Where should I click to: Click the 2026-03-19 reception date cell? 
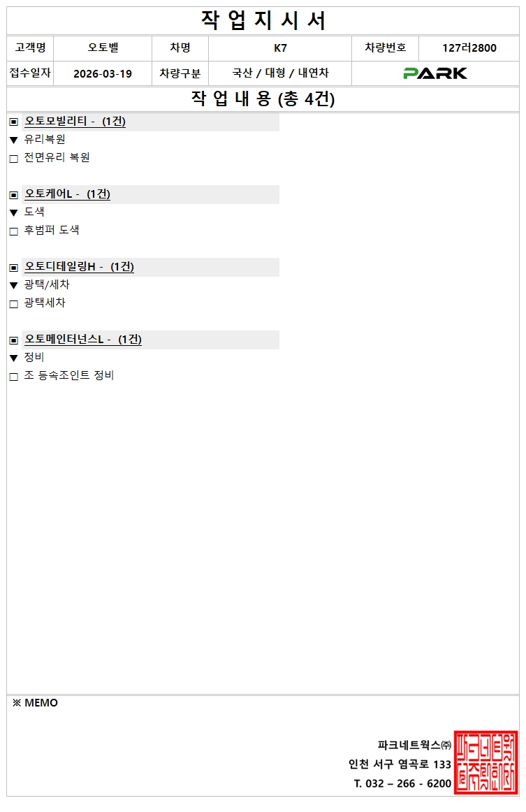point(103,74)
